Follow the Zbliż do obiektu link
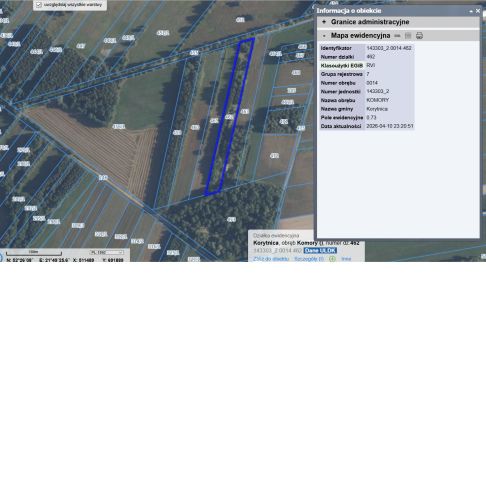The image size is (486, 480). click(270, 259)
